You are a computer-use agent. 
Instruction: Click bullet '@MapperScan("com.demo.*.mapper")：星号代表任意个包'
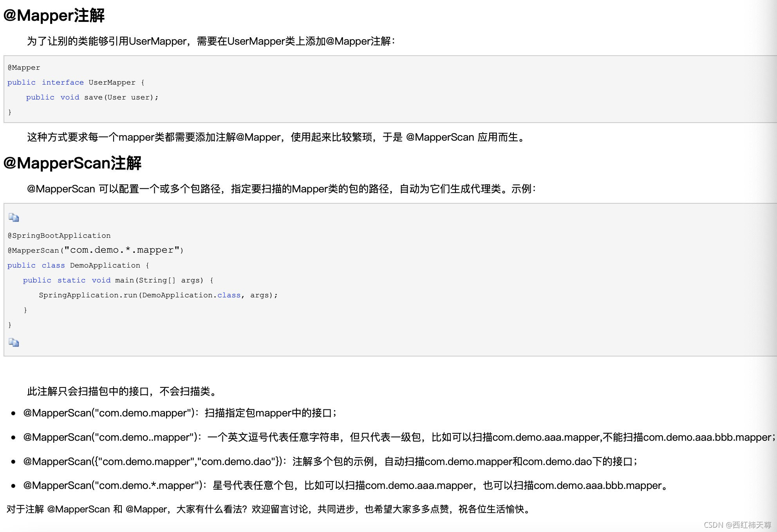point(346,485)
